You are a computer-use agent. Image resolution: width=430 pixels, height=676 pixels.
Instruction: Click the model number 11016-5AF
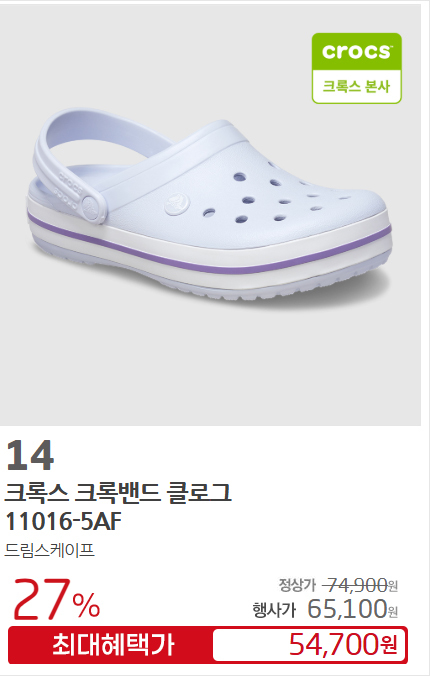point(63,521)
